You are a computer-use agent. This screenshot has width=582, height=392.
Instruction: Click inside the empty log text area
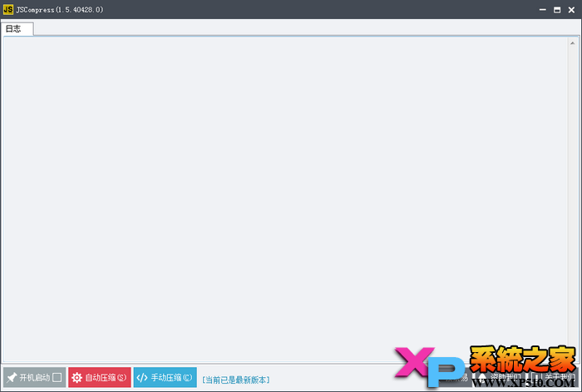tap(285, 199)
